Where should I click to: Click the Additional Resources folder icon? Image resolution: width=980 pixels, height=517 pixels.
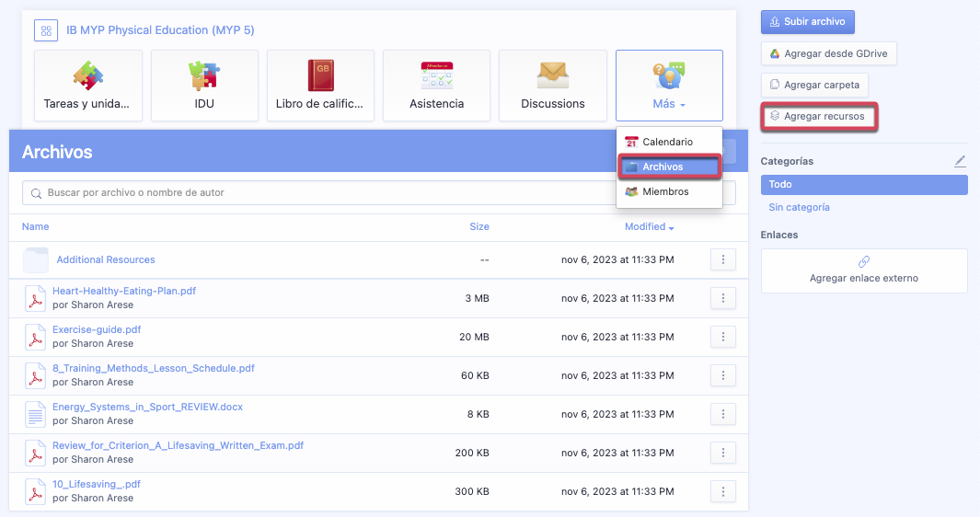pos(36,260)
